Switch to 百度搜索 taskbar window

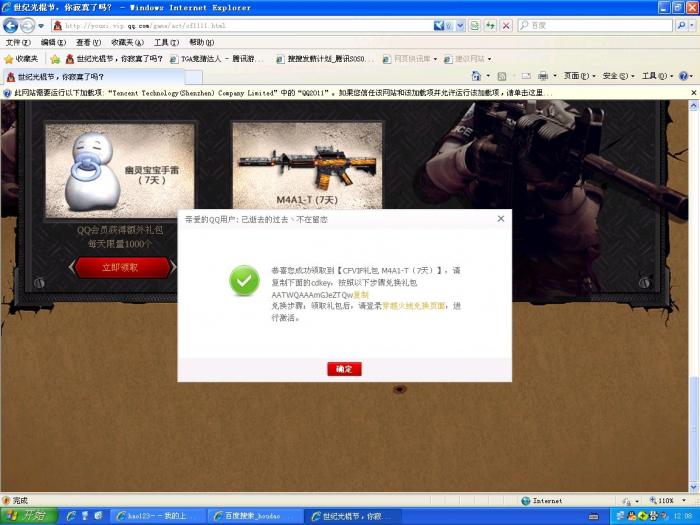pos(254,516)
